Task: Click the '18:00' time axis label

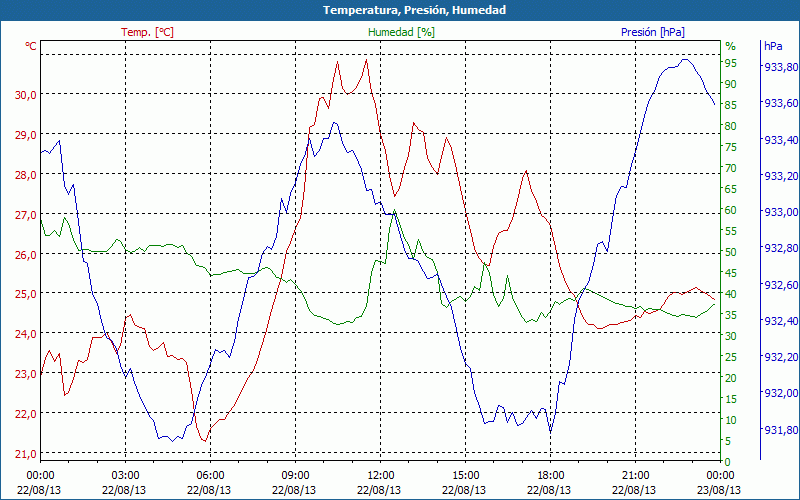Action: click(551, 476)
